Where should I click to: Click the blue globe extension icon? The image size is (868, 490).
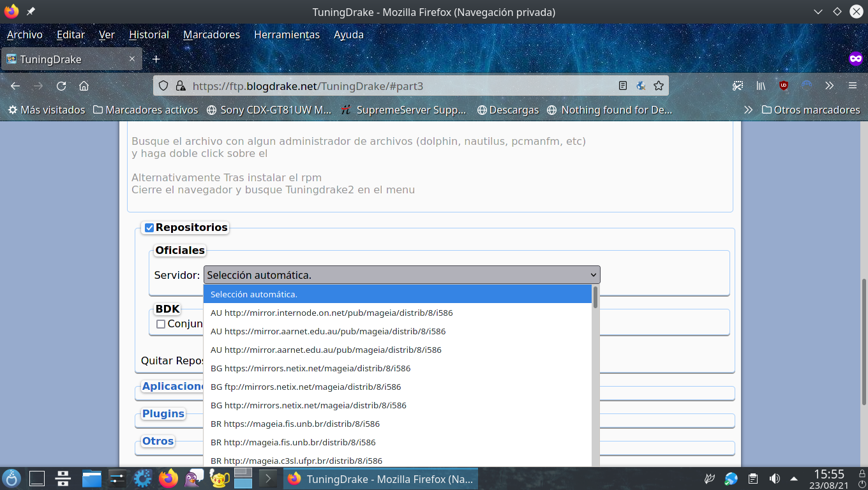pyautogui.click(x=807, y=85)
